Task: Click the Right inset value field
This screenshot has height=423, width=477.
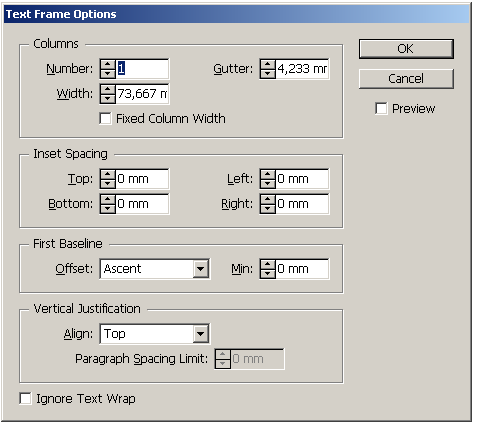Action: pyautogui.click(x=302, y=204)
